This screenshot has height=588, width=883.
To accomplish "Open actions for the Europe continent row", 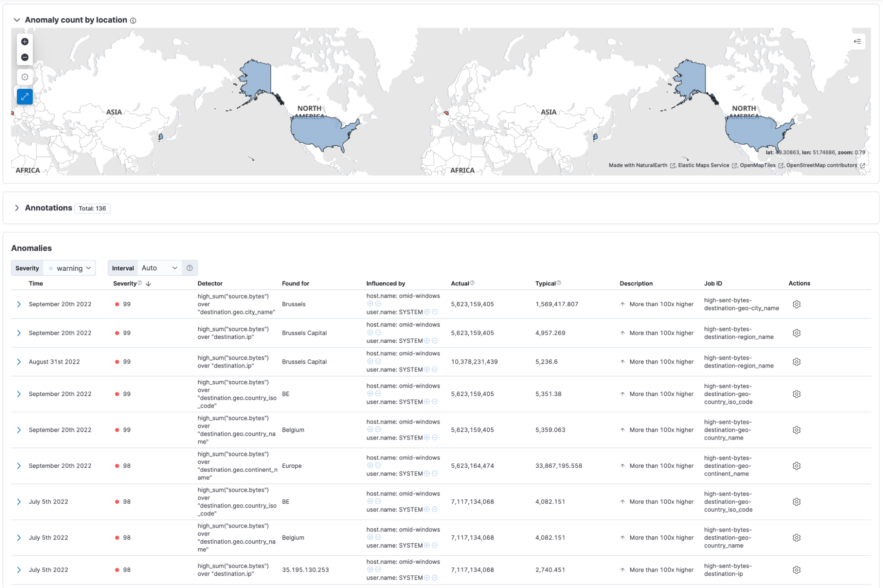I will (796, 466).
